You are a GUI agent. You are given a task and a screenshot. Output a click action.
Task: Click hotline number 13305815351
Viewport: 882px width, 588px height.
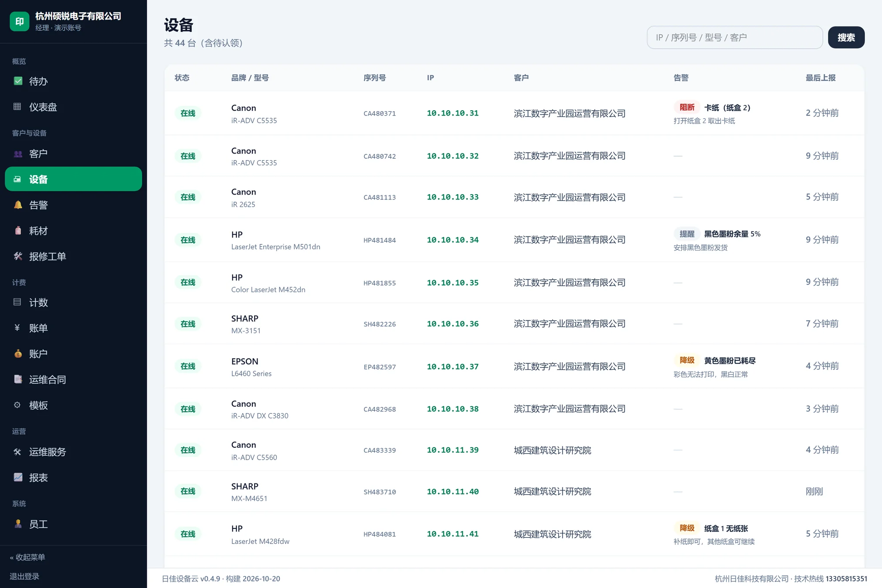(x=846, y=579)
